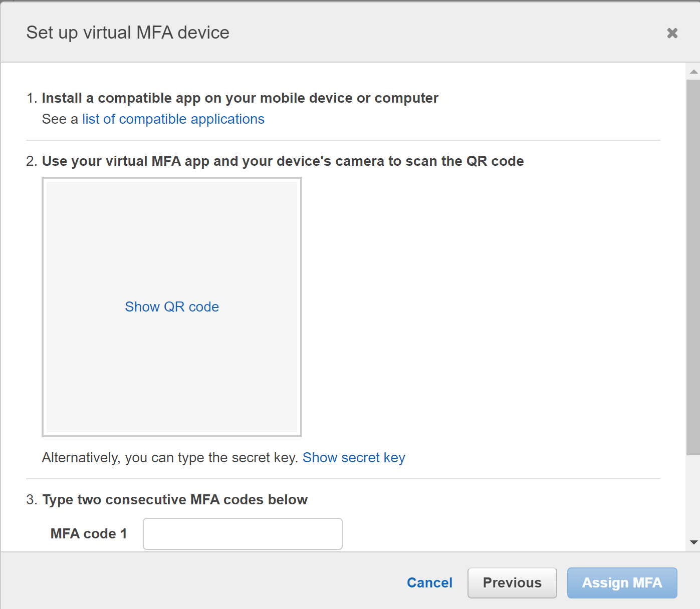This screenshot has height=609, width=700.
Task: Click the scrollbar down arrow
Action: (x=693, y=542)
